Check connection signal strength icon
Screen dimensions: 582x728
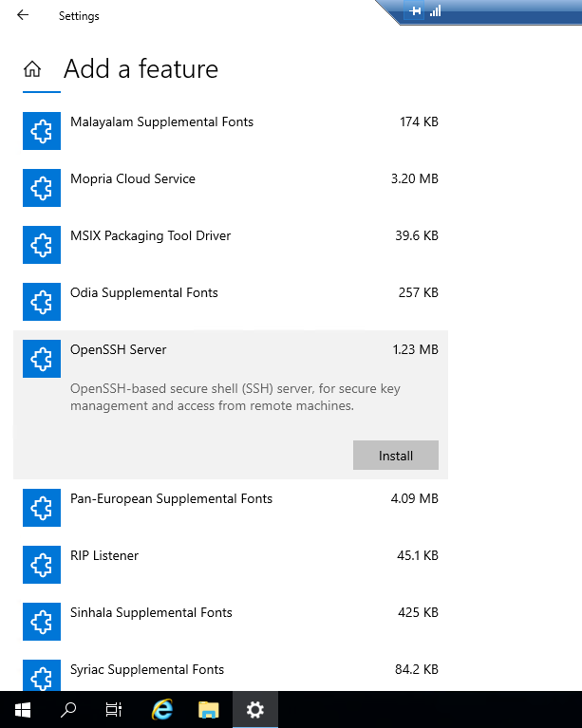coord(435,10)
